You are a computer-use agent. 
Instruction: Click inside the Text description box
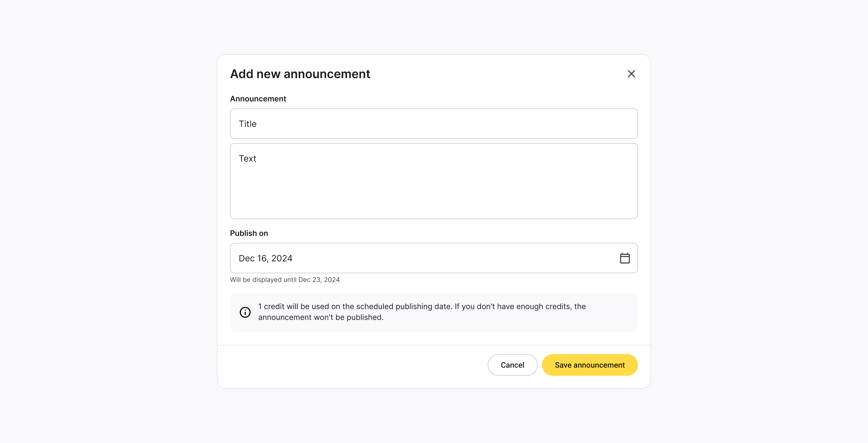(434, 181)
